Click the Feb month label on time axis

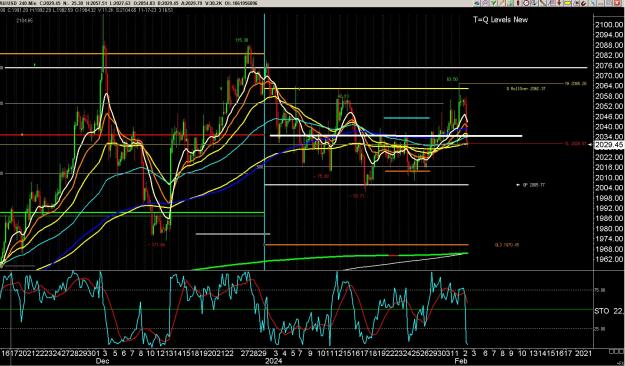(x=462, y=361)
